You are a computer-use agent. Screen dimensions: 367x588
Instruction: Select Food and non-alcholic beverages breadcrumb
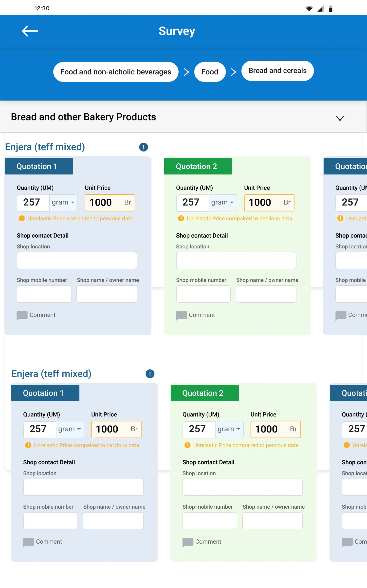116,72
